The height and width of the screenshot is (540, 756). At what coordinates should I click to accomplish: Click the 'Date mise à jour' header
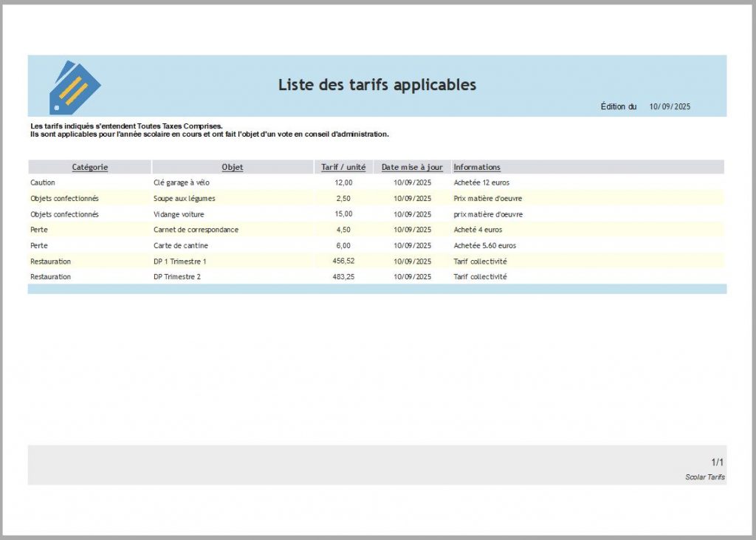tap(412, 167)
